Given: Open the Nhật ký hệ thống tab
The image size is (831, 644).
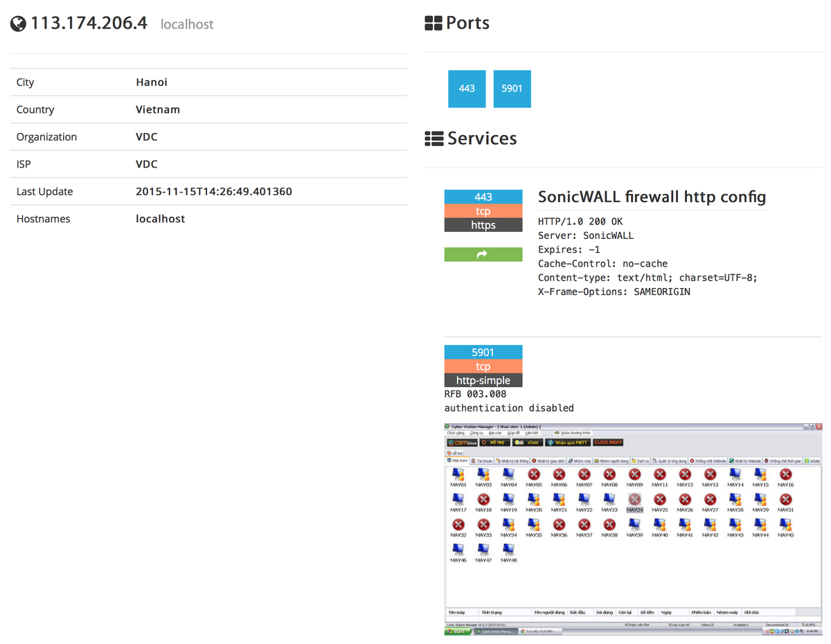Looking at the screenshot, I should tap(512, 460).
